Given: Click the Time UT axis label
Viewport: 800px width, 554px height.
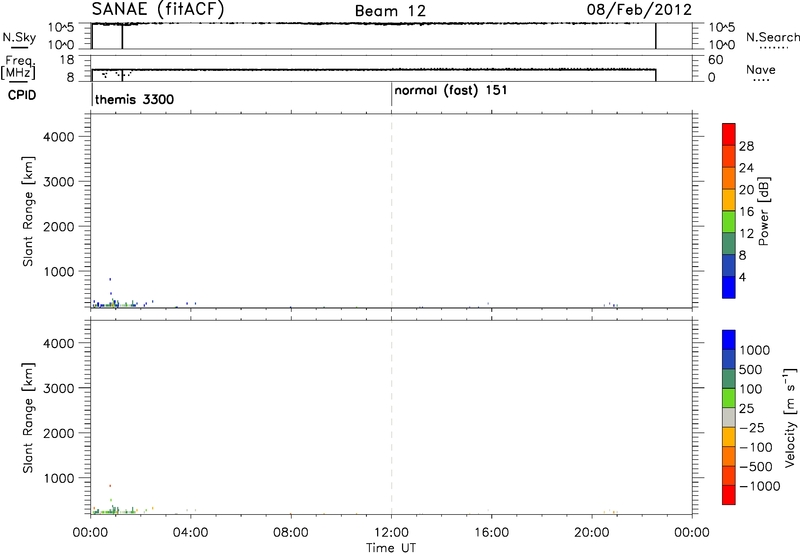Looking at the screenshot, I should pos(391,548).
